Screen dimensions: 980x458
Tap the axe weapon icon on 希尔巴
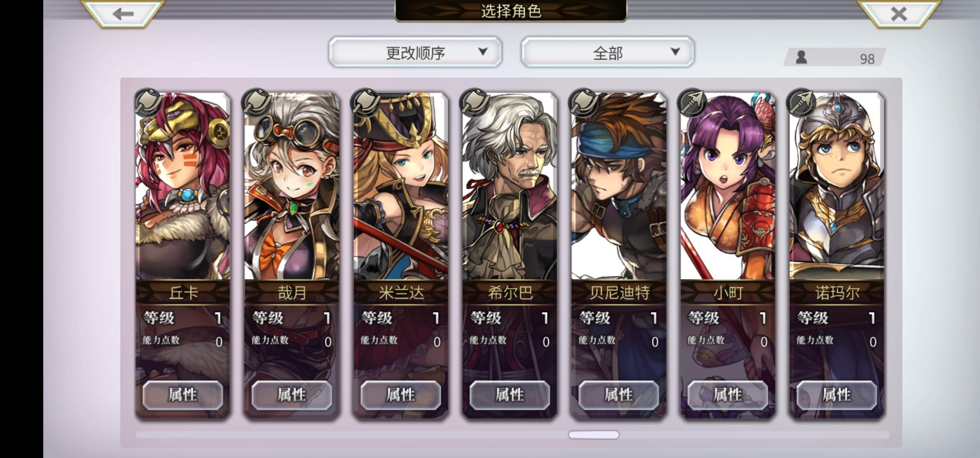tap(475, 103)
